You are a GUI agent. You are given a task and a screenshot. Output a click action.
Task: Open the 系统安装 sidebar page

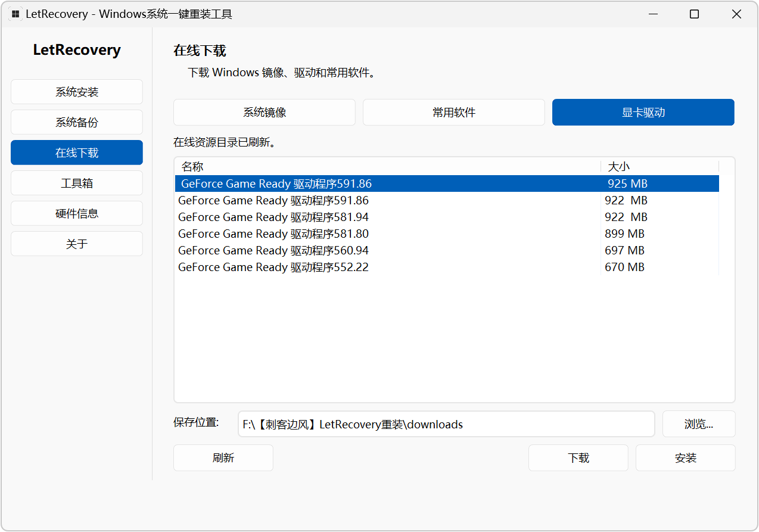77,92
